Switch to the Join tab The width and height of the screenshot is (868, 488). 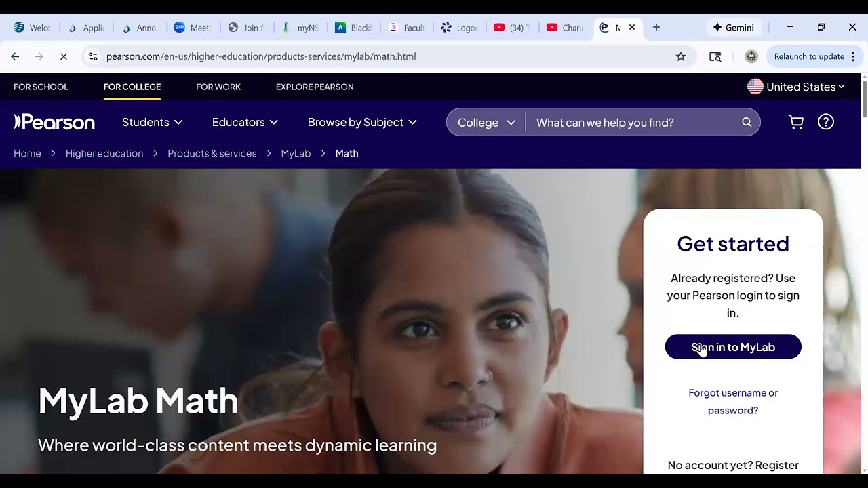tap(247, 27)
